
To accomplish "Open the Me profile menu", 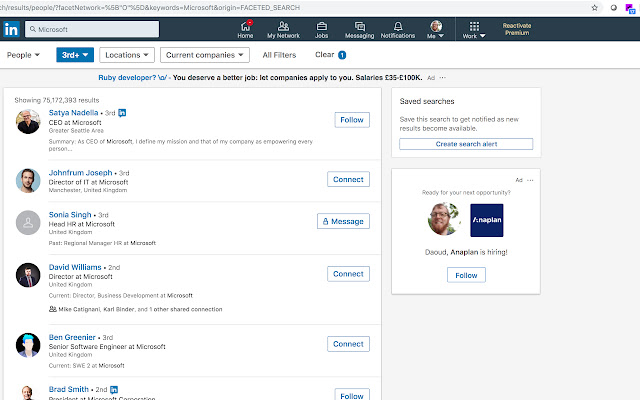I will click(435, 28).
